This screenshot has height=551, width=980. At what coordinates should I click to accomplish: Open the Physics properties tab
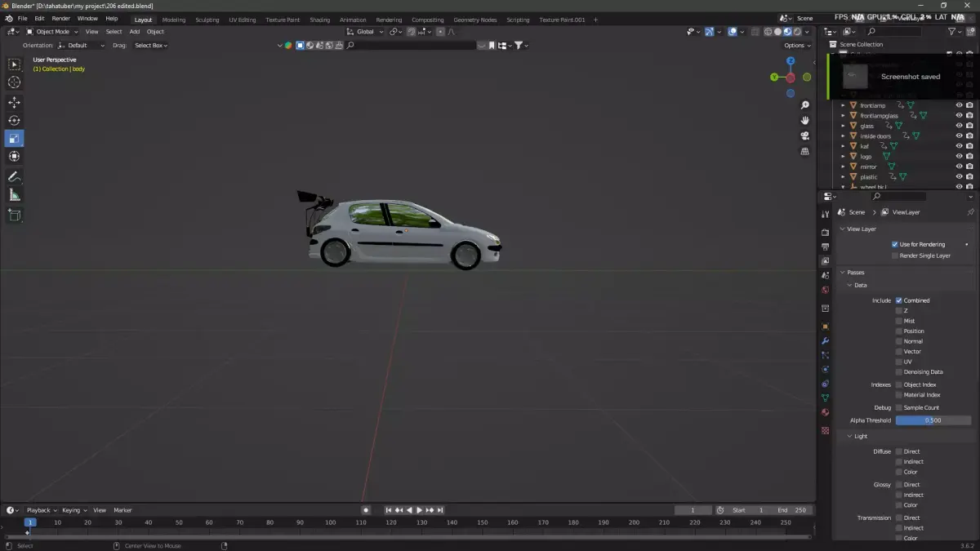click(825, 369)
